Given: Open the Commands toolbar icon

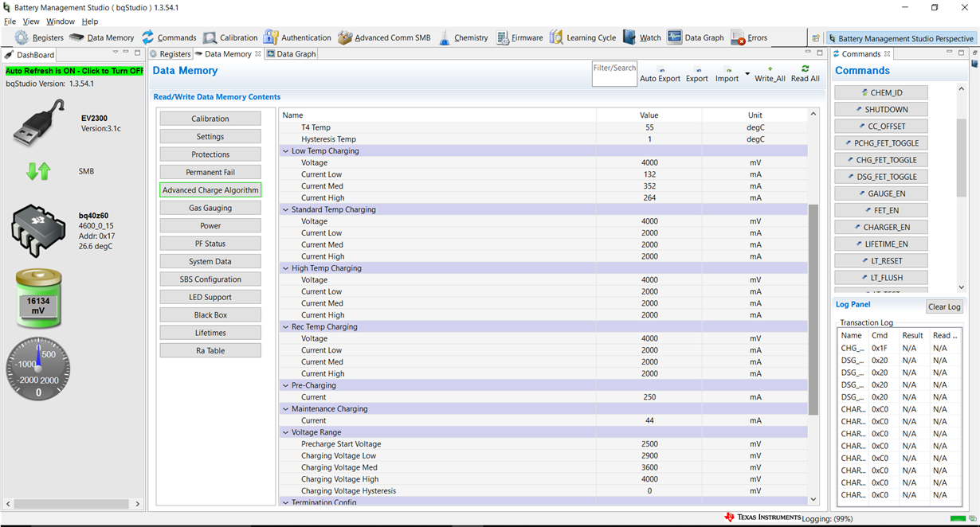Looking at the screenshot, I should click(x=148, y=37).
